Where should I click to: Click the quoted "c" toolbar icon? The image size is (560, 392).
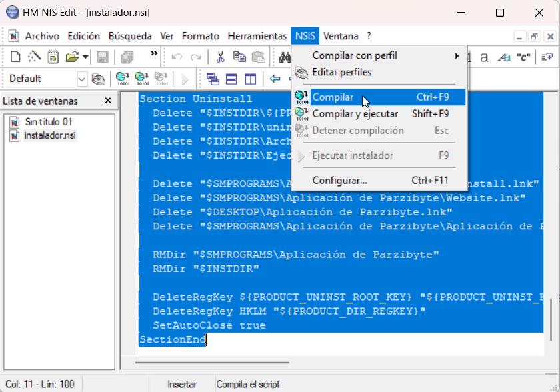pyautogui.click(x=523, y=57)
